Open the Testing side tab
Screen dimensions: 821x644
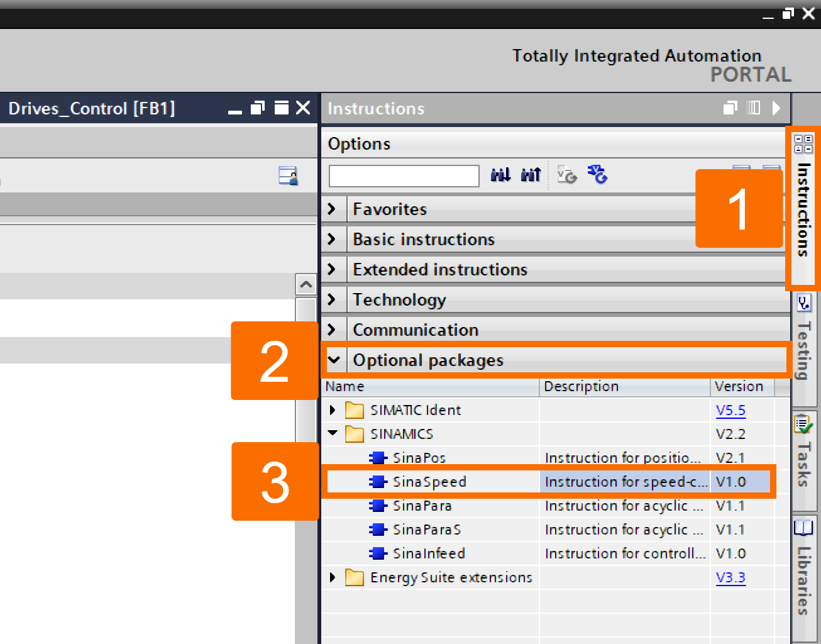point(804,350)
